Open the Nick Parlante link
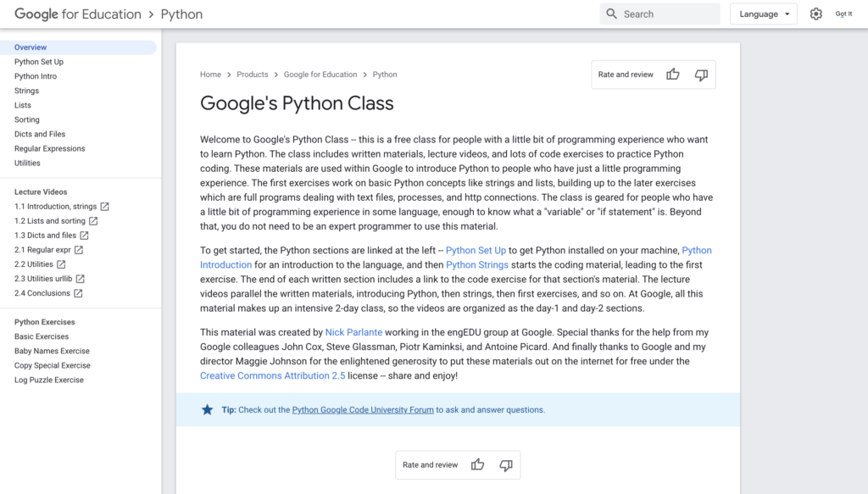The width and height of the screenshot is (868, 494). [x=353, y=332]
